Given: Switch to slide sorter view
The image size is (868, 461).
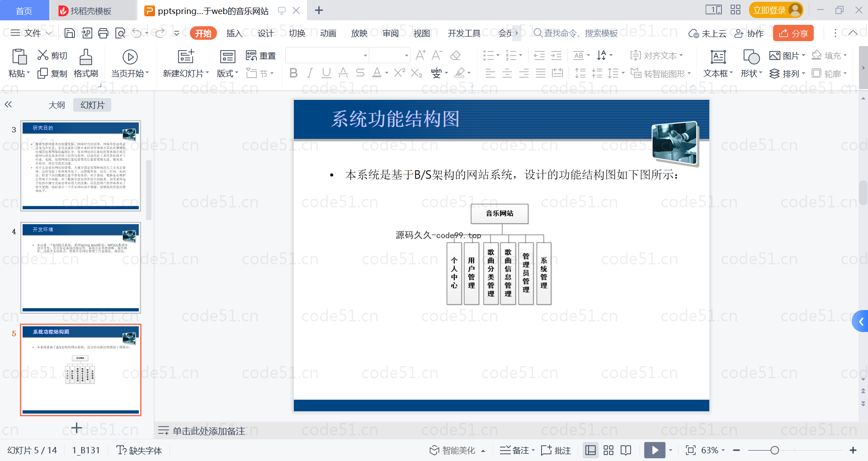Looking at the screenshot, I should (x=609, y=450).
